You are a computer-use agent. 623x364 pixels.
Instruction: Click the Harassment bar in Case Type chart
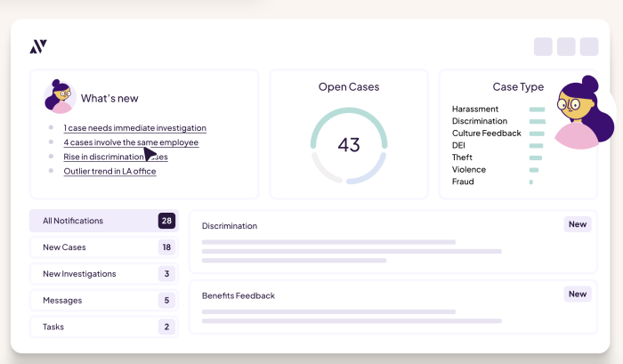point(537,109)
